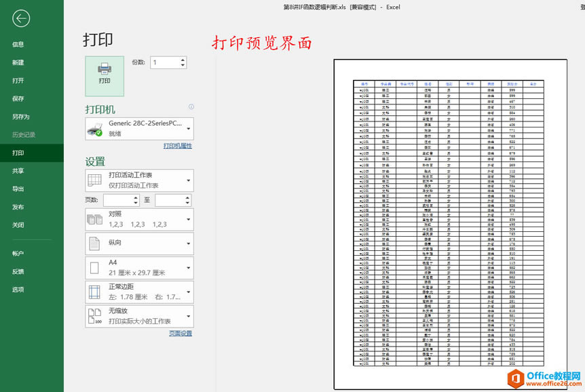Select 新建 in the sidebar
Viewport: 585px width, 392px height.
pos(32,62)
